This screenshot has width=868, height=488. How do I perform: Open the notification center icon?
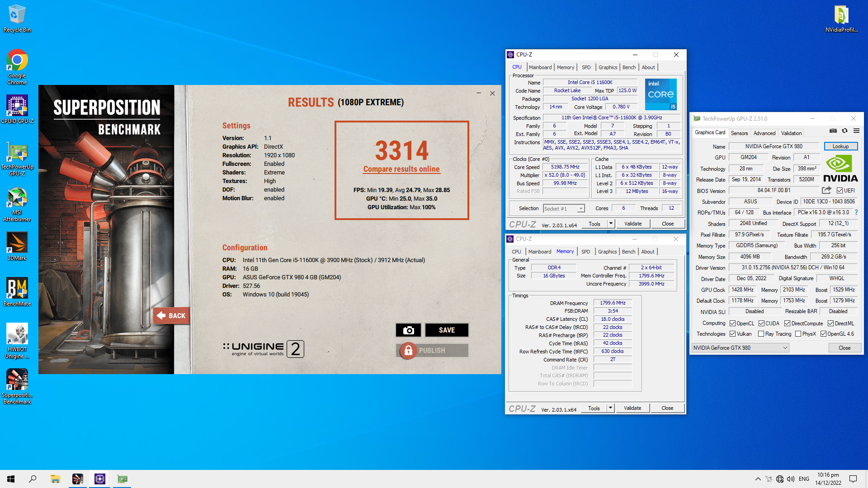coord(853,479)
